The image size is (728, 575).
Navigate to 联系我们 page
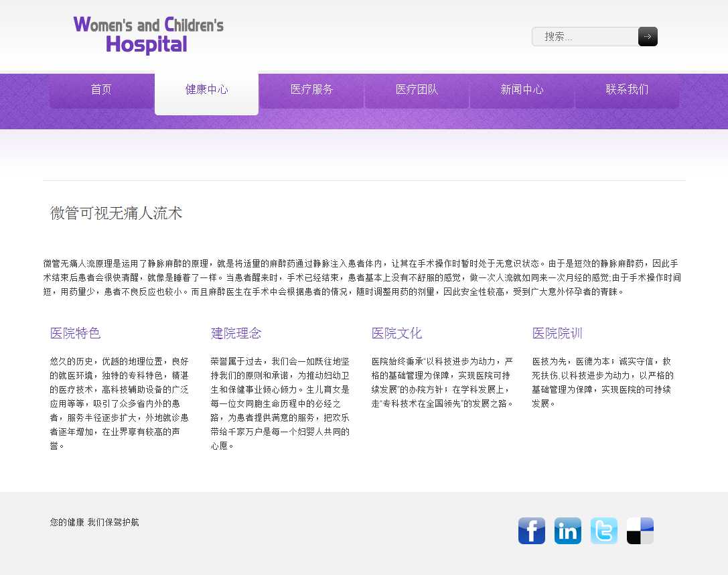(627, 90)
